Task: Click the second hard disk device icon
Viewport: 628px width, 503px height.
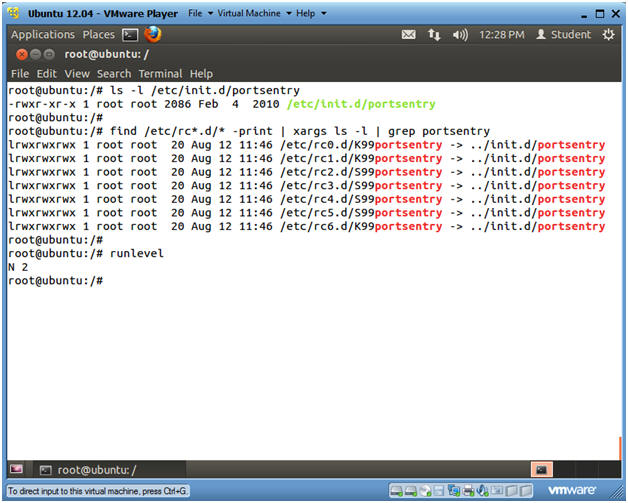Action: (x=411, y=490)
